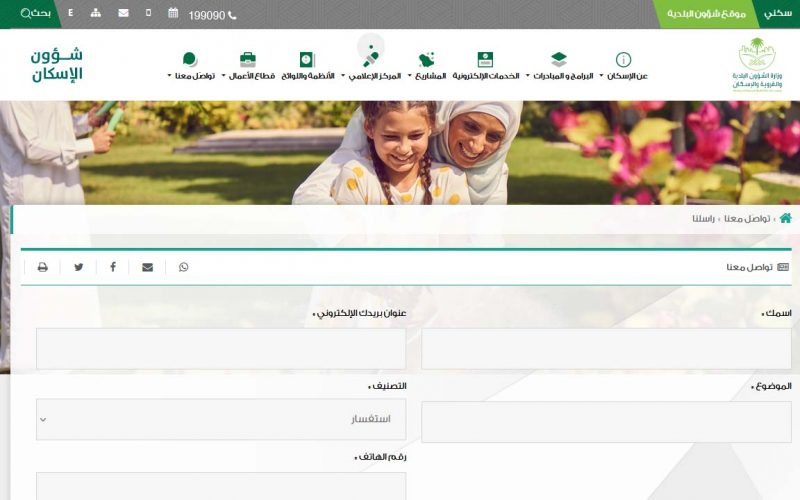Image resolution: width=800 pixels, height=500 pixels.
Task: Click the شؤون الإسكان logo
Action: click(57, 65)
